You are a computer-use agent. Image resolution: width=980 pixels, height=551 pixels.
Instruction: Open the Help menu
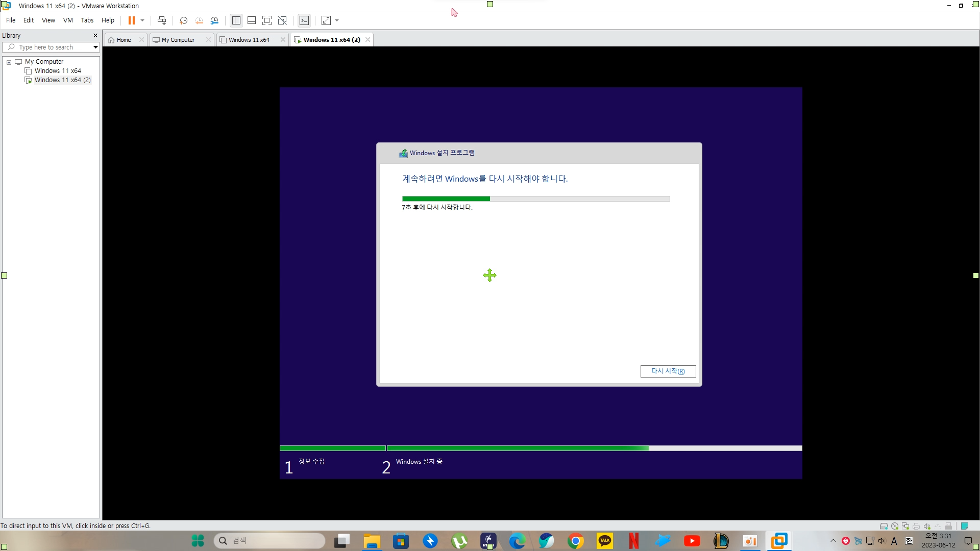108,20
